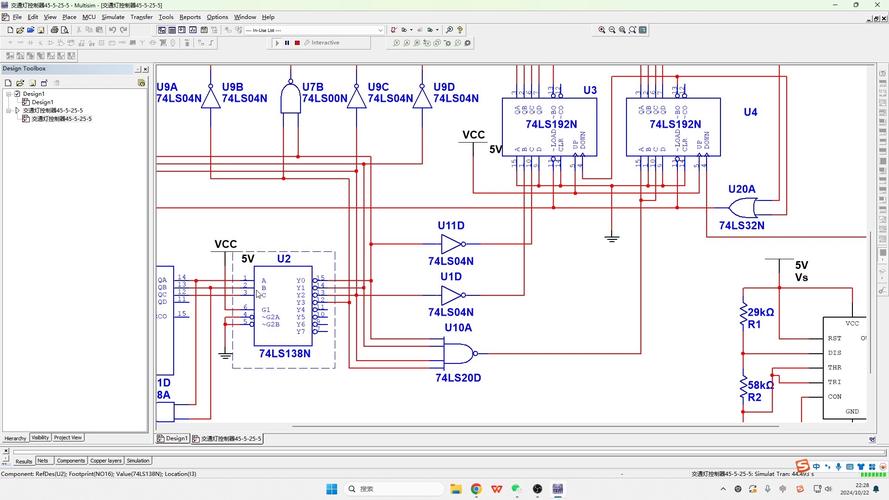The width and height of the screenshot is (889, 500).
Task: Stop the simulation with the red button
Action: tap(296, 43)
